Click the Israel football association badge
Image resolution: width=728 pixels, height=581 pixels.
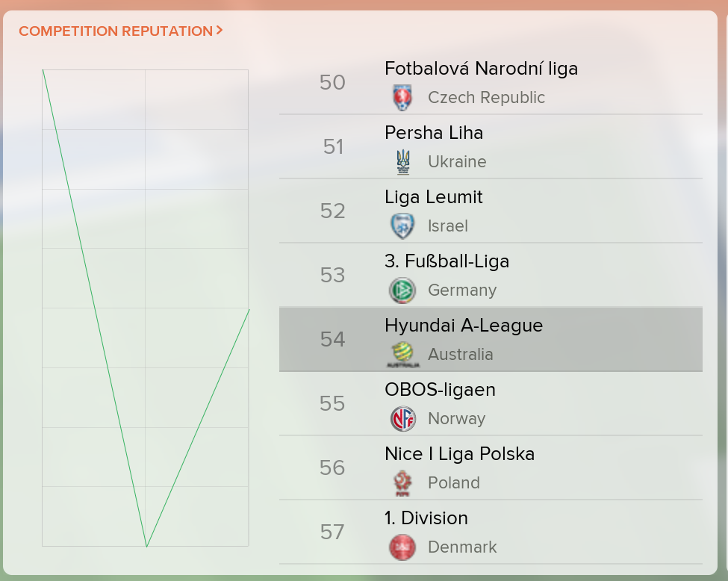[402, 226]
